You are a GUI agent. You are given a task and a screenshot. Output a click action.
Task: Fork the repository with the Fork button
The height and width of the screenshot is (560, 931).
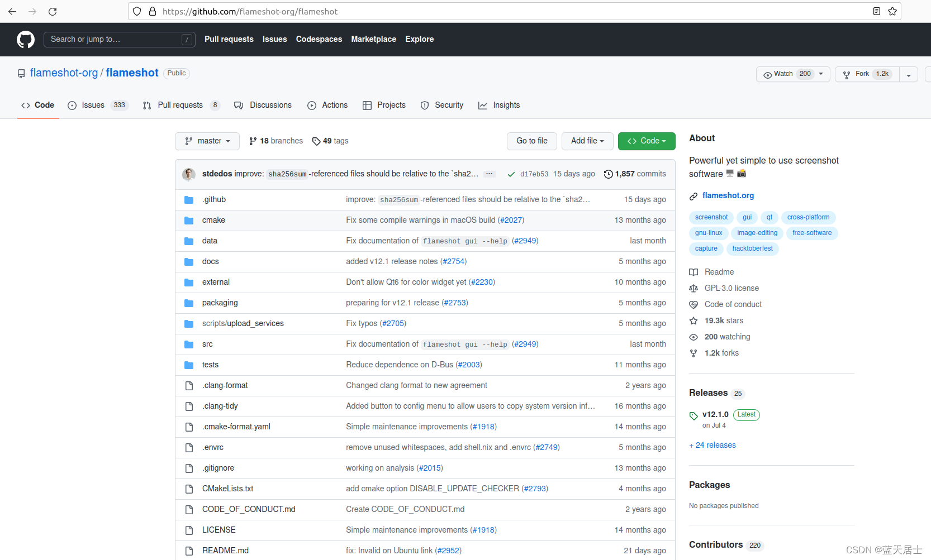click(867, 74)
